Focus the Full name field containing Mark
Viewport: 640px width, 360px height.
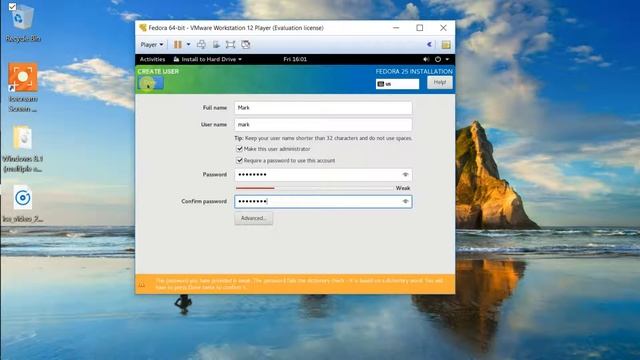click(323, 108)
